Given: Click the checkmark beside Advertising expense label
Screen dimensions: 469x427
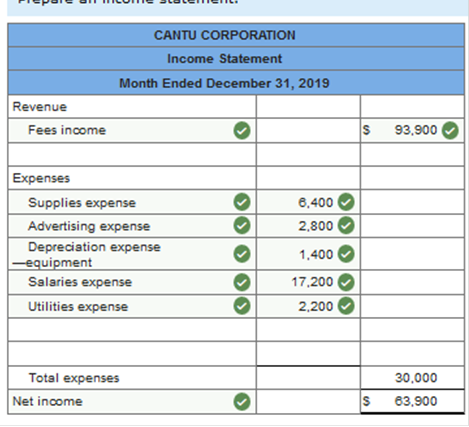Looking at the screenshot, I should (242, 226).
